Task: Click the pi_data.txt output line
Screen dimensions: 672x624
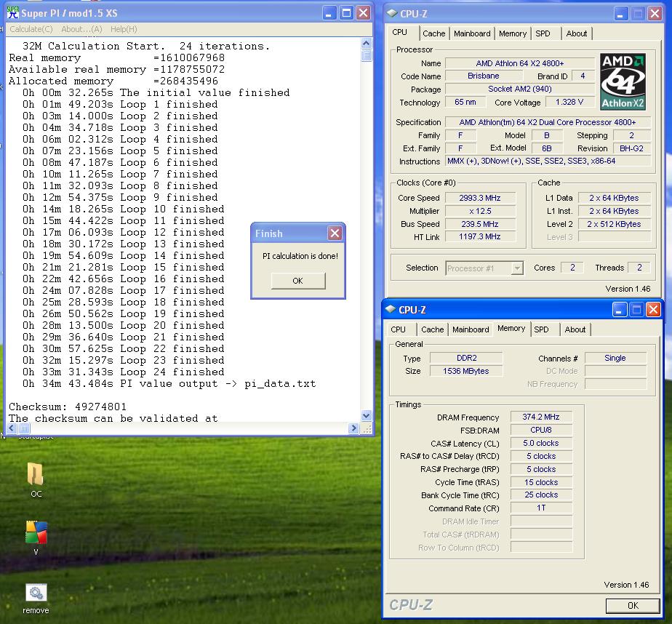Action: 169,383
